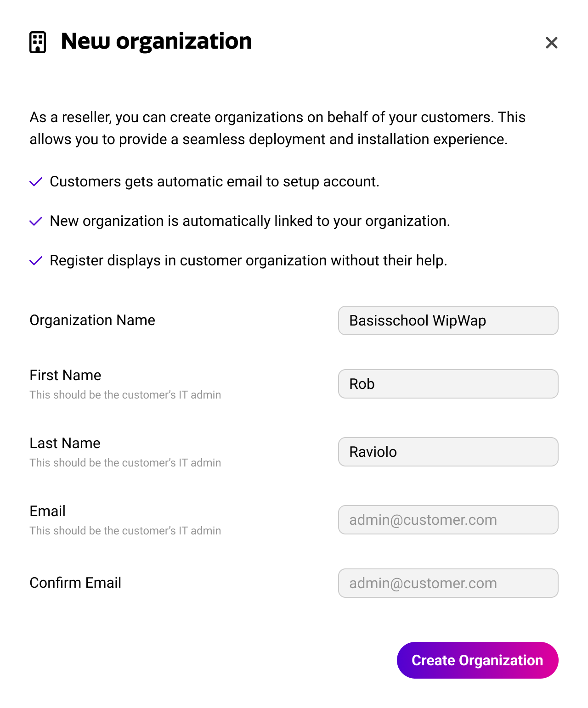Image resolution: width=588 pixels, height=708 pixels.
Task: Click the Last Name label
Action: click(65, 443)
